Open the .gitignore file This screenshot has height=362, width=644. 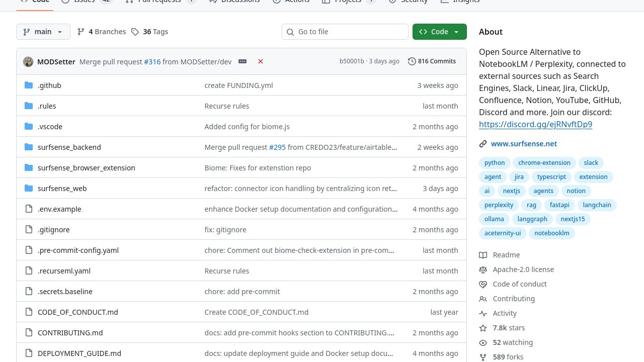tap(53, 230)
